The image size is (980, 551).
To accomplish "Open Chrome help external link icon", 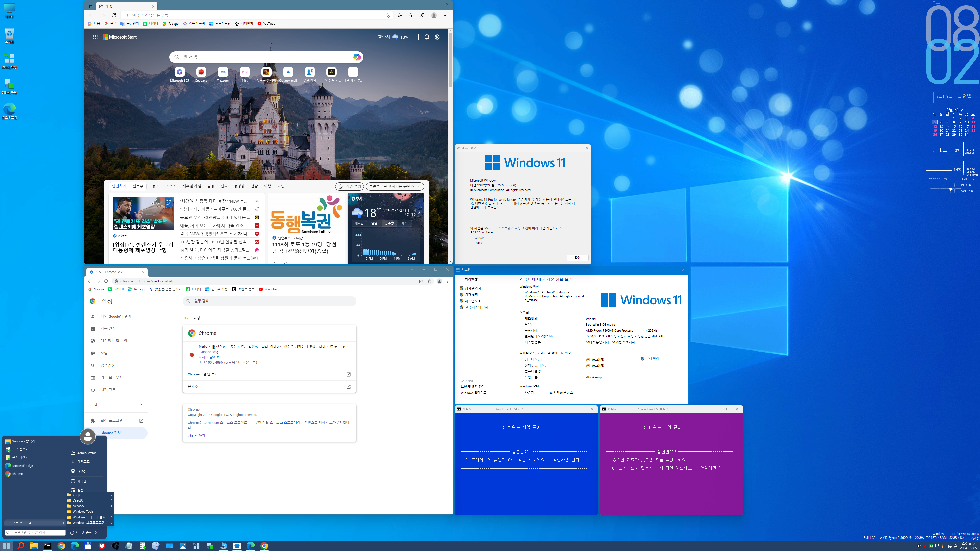I will point(348,374).
